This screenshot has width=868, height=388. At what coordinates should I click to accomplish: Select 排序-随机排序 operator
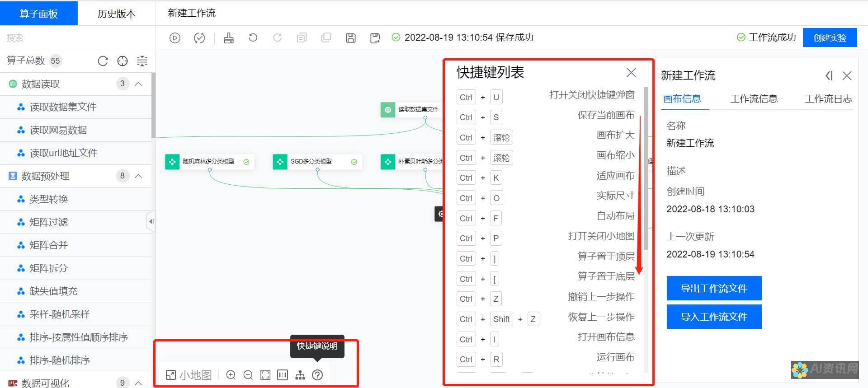point(75,360)
